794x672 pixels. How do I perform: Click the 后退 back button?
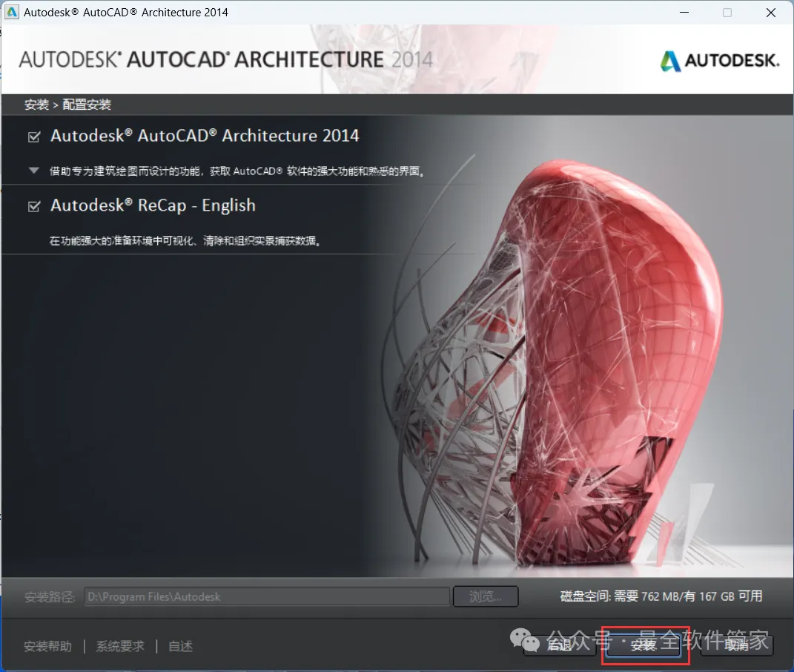[560, 645]
